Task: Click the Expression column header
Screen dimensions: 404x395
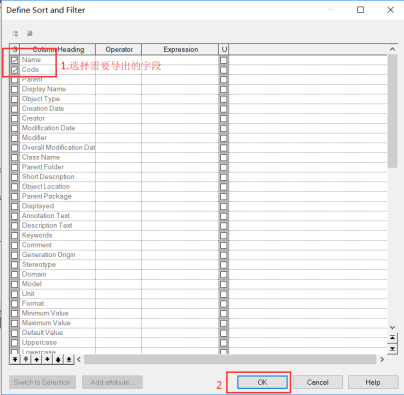Action: (180, 49)
